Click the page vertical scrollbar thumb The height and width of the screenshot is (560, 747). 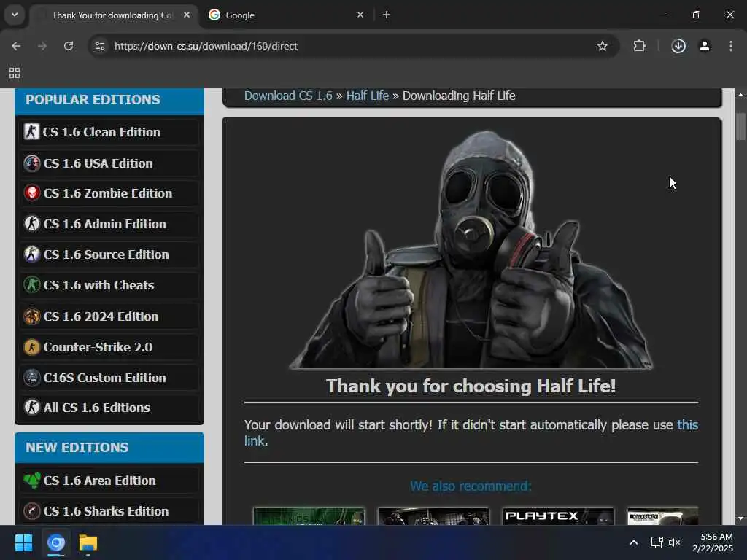740,127
